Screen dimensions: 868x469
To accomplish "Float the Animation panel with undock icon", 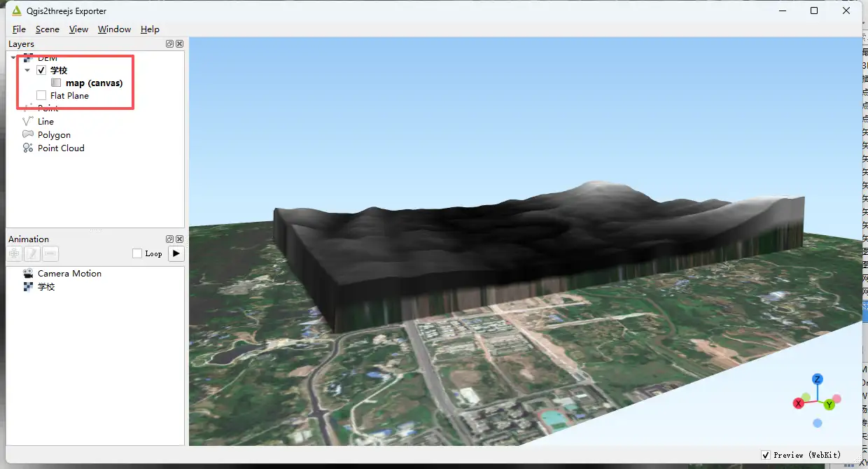I will pos(169,239).
